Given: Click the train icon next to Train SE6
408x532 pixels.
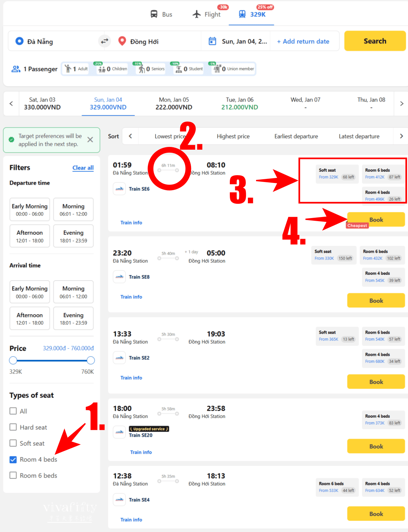Looking at the screenshot, I should (119, 189).
